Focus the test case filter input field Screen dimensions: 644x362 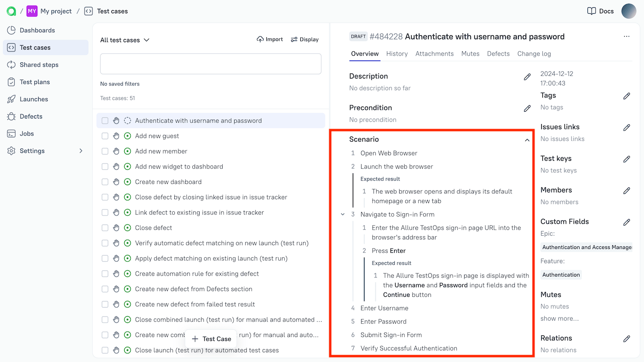pos(211,64)
